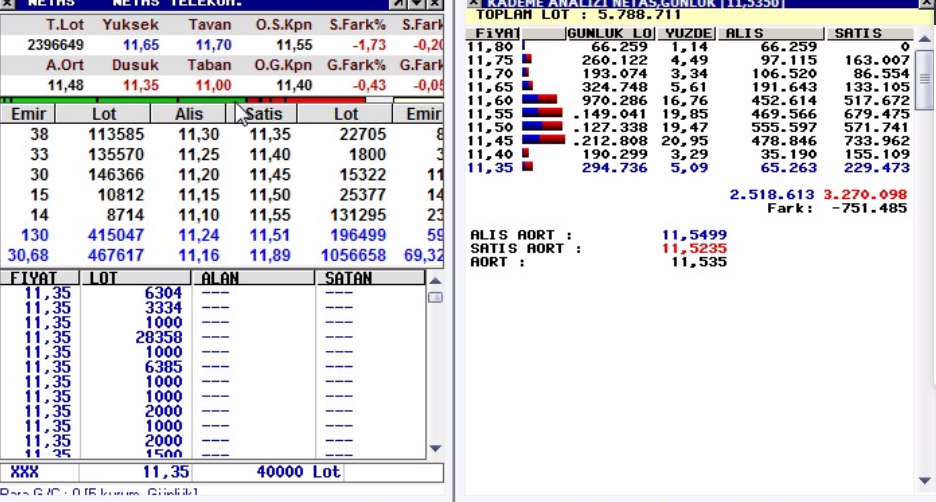Click the Alis column header in order book
Screen dimensions: 936x502
pos(189,114)
